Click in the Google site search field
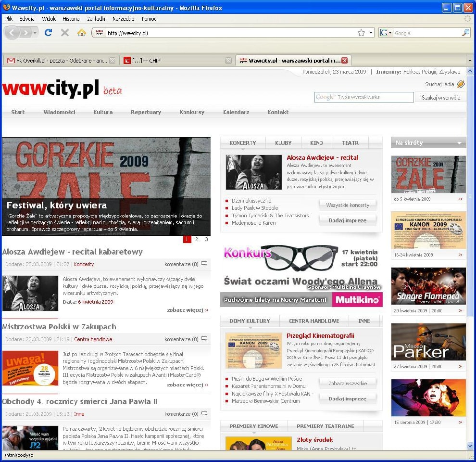Screen dimensions: 476x462 tap(364, 97)
